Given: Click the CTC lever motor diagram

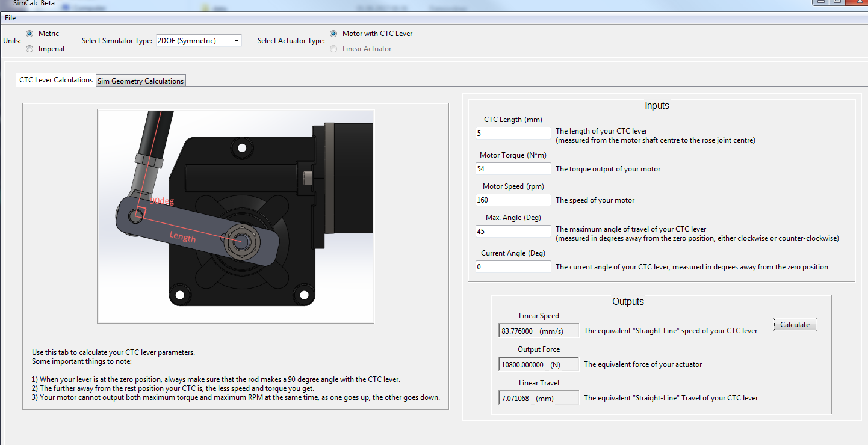Looking at the screenshot, I should point(235,216).
